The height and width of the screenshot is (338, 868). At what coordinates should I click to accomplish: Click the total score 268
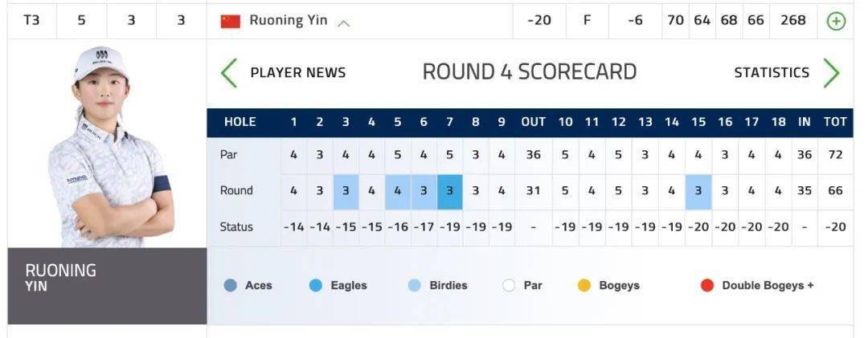792,21
